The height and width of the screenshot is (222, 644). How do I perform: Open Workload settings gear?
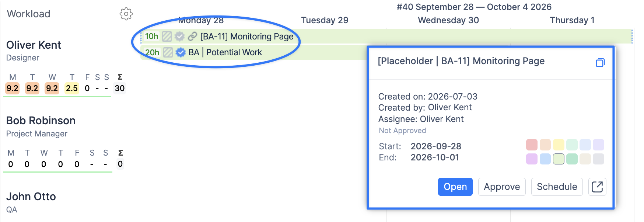pyautogui.click(x=126, y=14)
